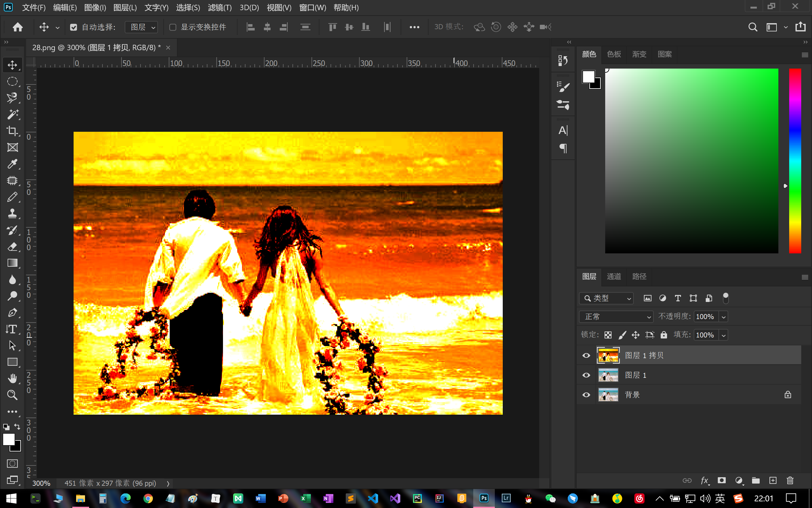Toggle layer filtering on/off switch
Screen dimensions: 812x508
tap(725, 298)
